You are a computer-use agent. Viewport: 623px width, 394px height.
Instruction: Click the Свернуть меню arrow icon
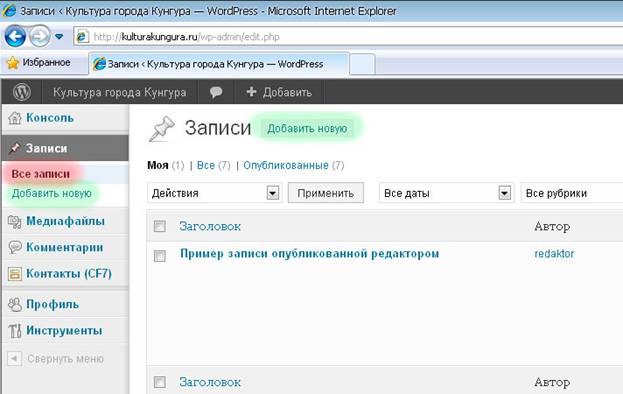[14, 359]
